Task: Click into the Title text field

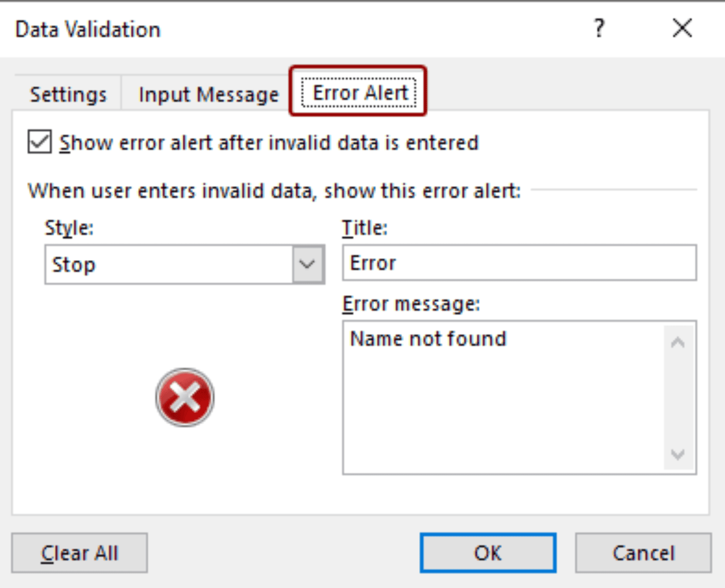Action: (519, 263)
